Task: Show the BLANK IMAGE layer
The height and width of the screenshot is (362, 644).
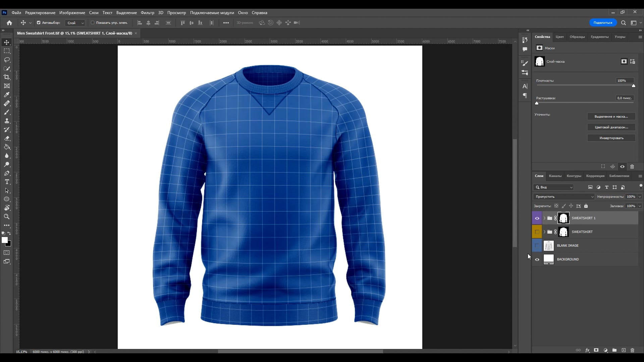Action: click(537, 245)
